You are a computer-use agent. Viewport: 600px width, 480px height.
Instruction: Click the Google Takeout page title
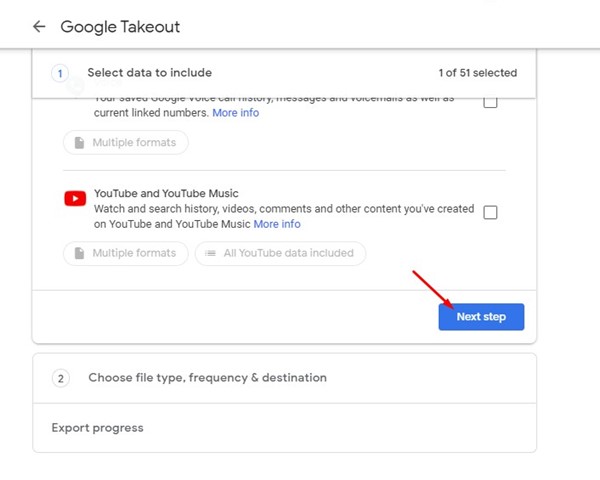pyautogui.click(x=120, y=27)
